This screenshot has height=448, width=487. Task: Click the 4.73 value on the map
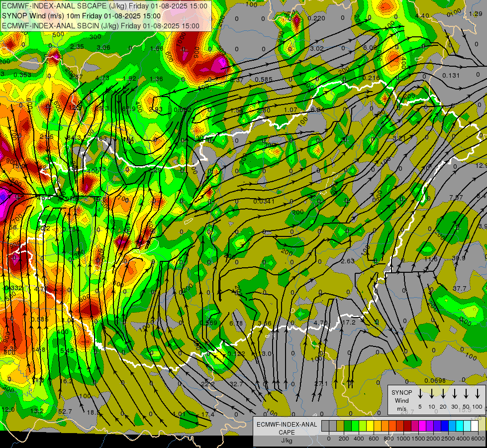pos(102,78)
